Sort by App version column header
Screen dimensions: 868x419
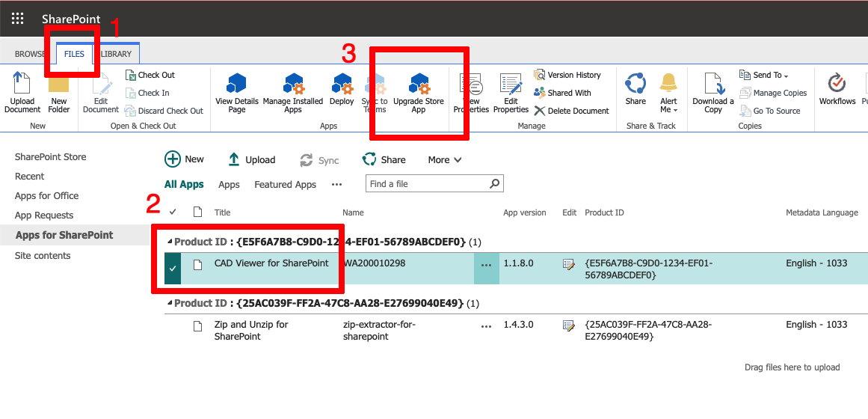525,212
